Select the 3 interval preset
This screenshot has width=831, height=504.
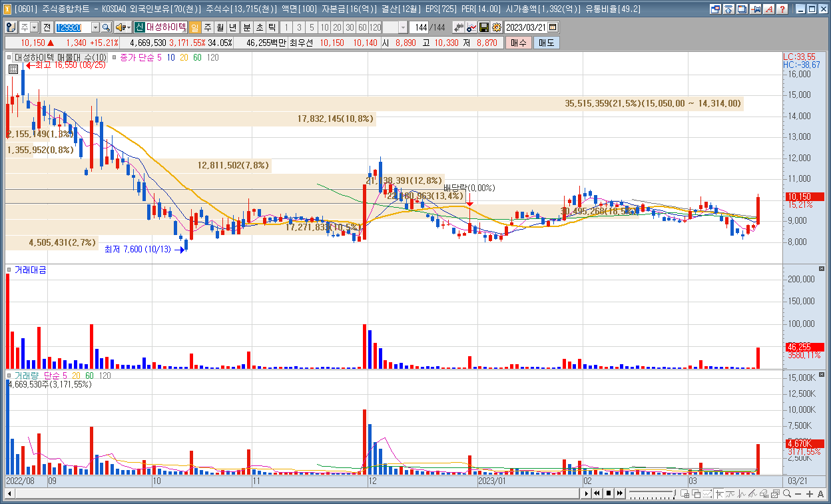click(299, 27)
